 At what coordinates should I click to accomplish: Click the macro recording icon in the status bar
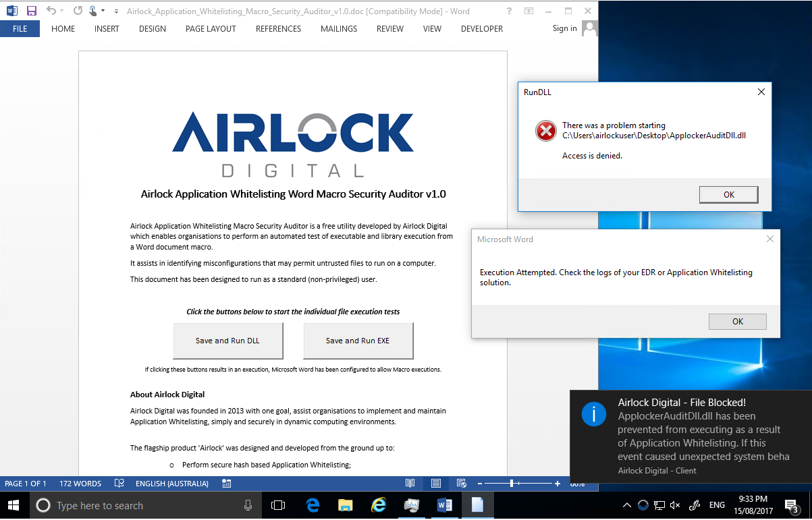point(226,483)
